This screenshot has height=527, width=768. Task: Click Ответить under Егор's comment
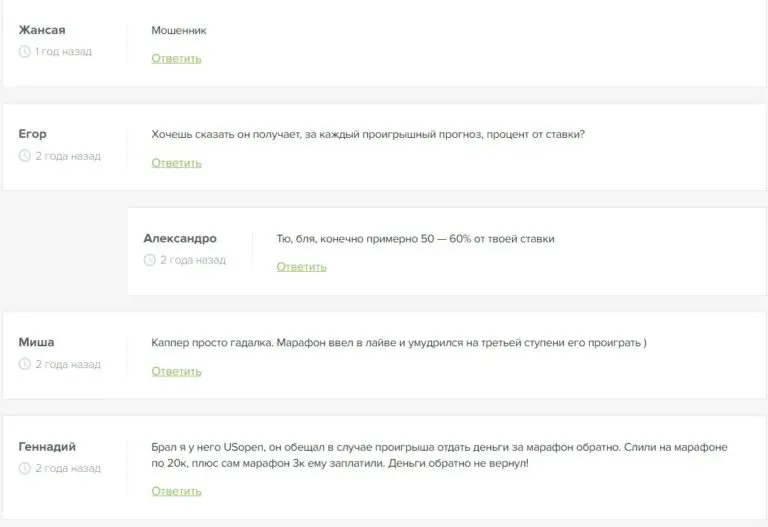(176, 163)
